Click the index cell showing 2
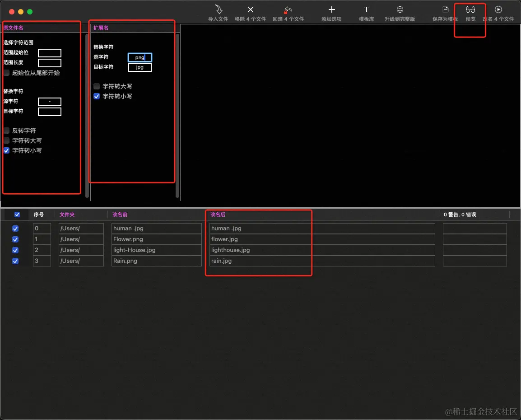Screen dimensions: 521x420 point(42,250)
